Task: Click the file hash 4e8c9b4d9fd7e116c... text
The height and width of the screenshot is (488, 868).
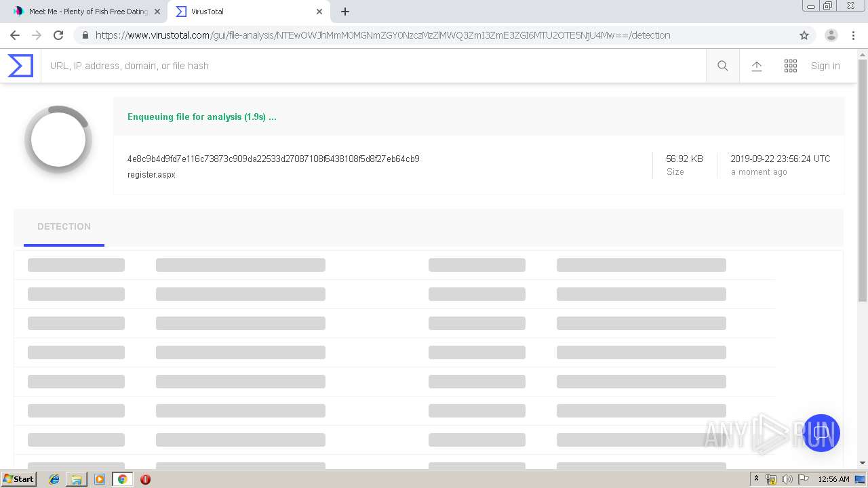Action: 273,159
